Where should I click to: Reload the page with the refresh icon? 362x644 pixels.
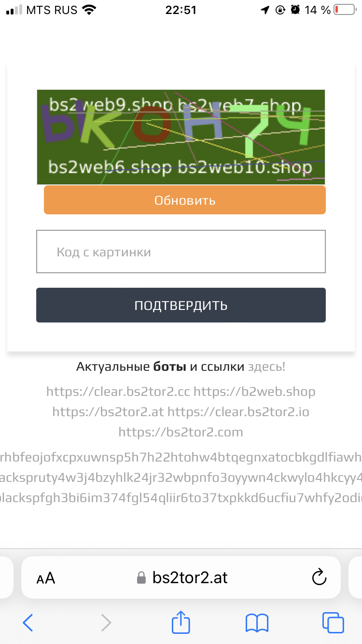(320, 577)
